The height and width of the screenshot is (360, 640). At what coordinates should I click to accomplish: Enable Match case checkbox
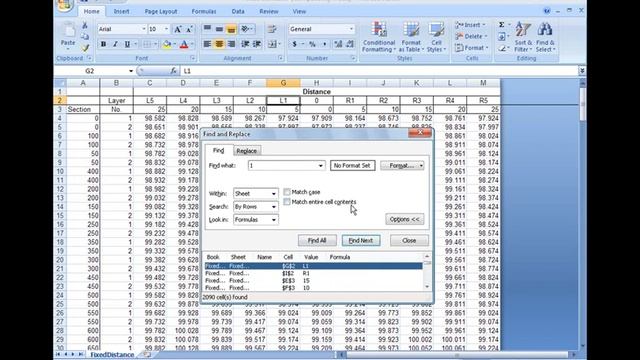[x=287, y=192]
